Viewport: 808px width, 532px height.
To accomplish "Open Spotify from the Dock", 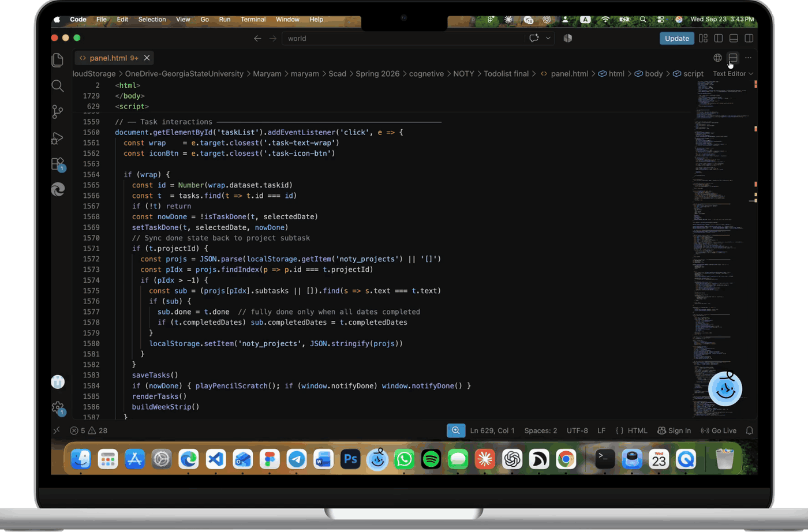I will coord(431,459).
